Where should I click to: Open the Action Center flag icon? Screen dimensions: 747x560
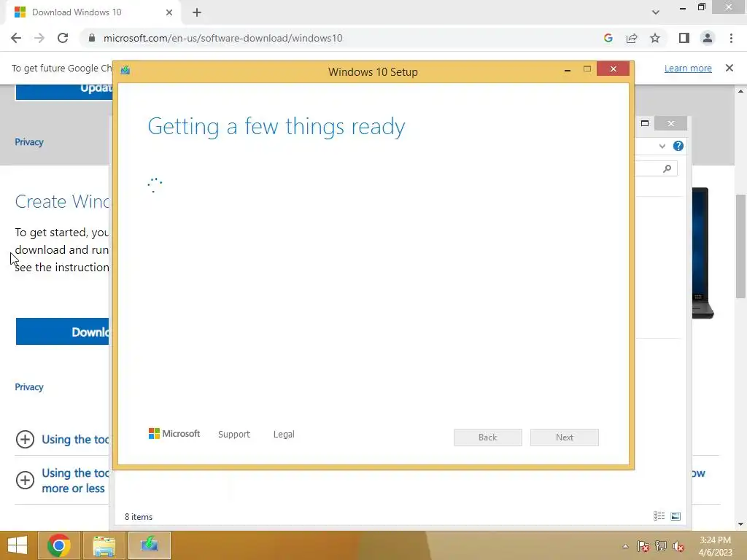[643, 546]
